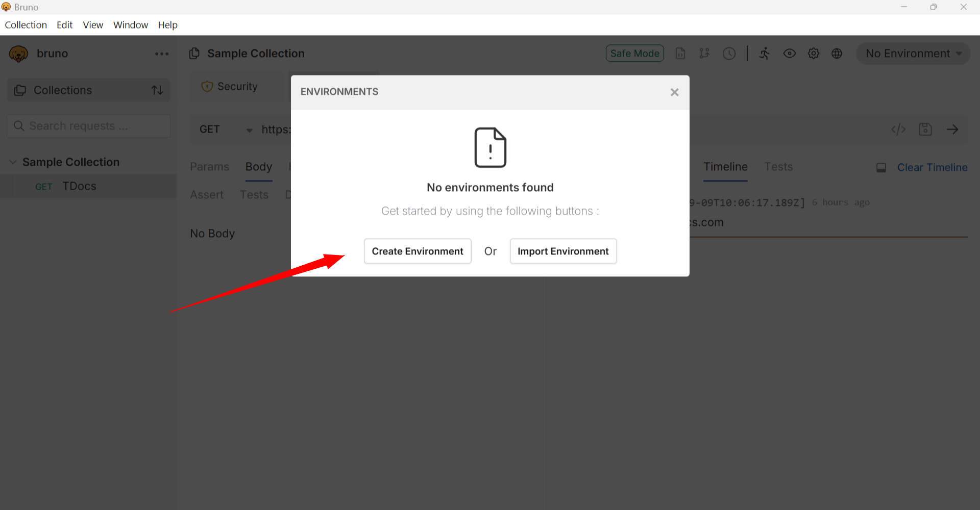Click the globe global environments icon
Image resolution: width=980 pixels, height=510 pixels.
click(x=837, y=54)
